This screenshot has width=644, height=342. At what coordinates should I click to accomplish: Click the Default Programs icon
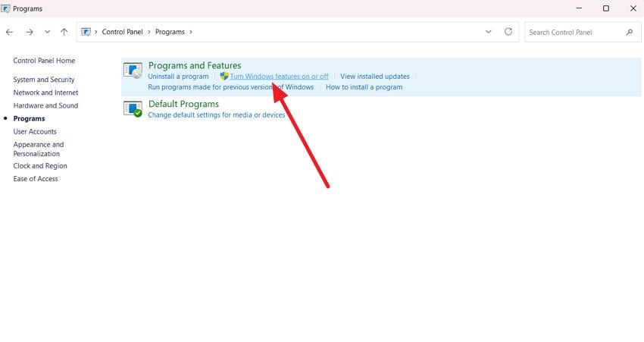click(x=133, y=109)
